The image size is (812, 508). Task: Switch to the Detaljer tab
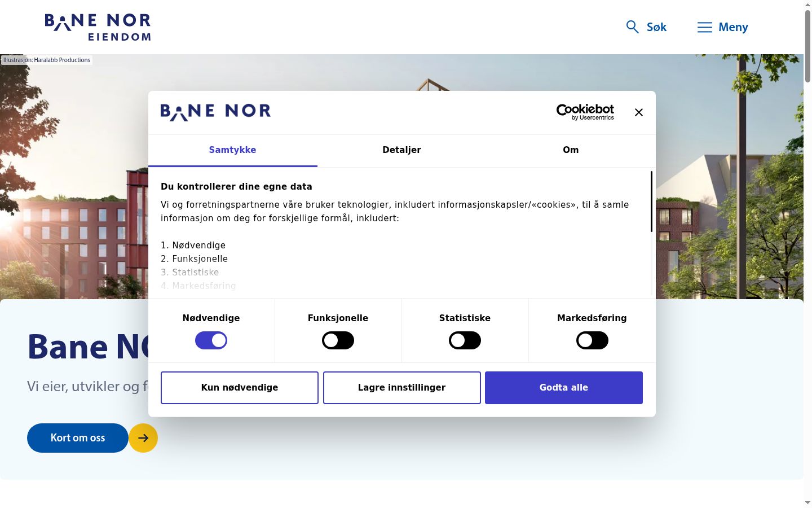pyautogui.click(x=402, y=150)
